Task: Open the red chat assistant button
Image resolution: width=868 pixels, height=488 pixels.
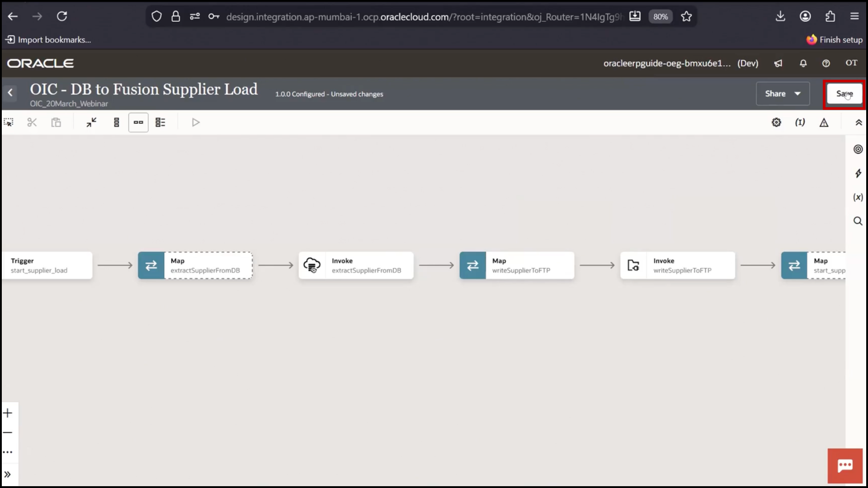Action: [845, 466]
